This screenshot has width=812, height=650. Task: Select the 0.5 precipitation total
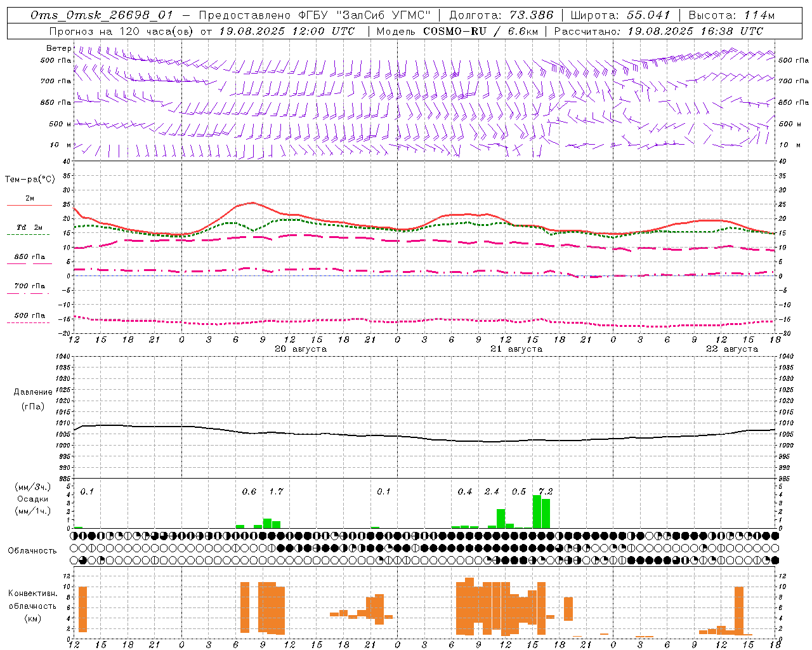point(519,492)
